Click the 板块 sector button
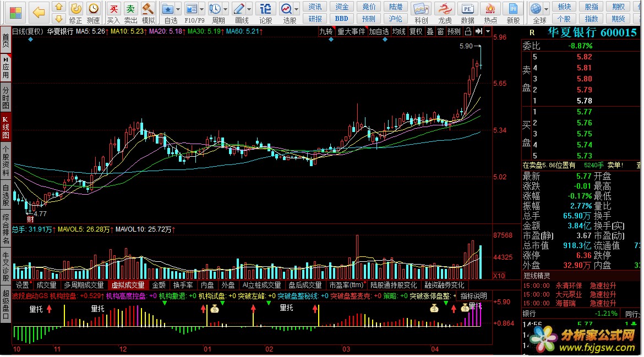This screenshot has height=357, width=644. pos(564,7)
